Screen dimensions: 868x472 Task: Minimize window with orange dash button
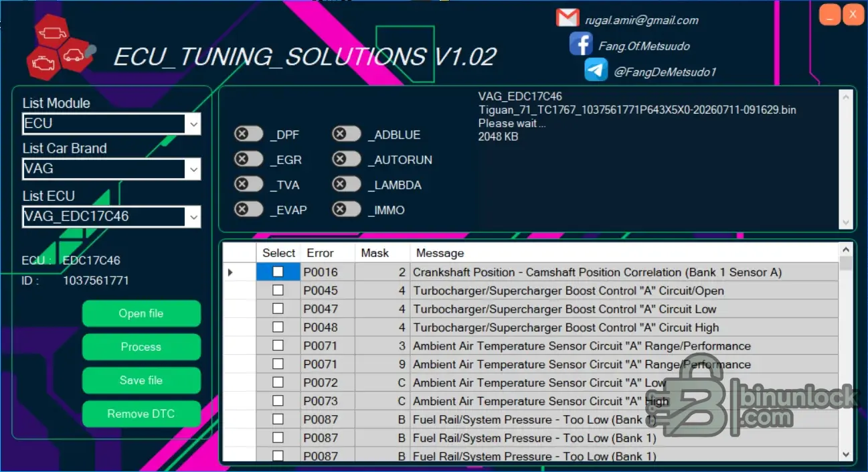830,14
